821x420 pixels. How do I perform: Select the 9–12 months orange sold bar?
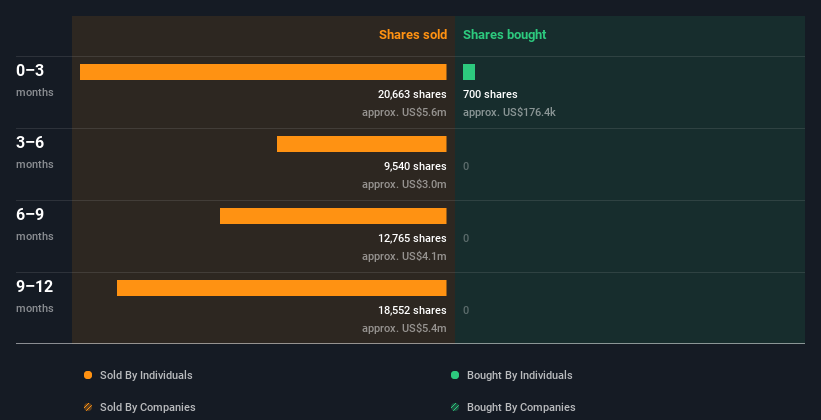point(282,288)
